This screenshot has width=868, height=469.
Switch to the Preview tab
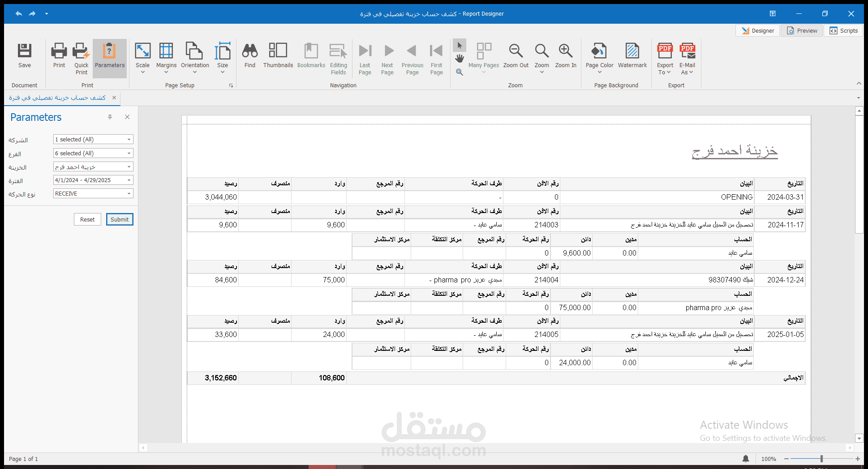coord(802,30)
